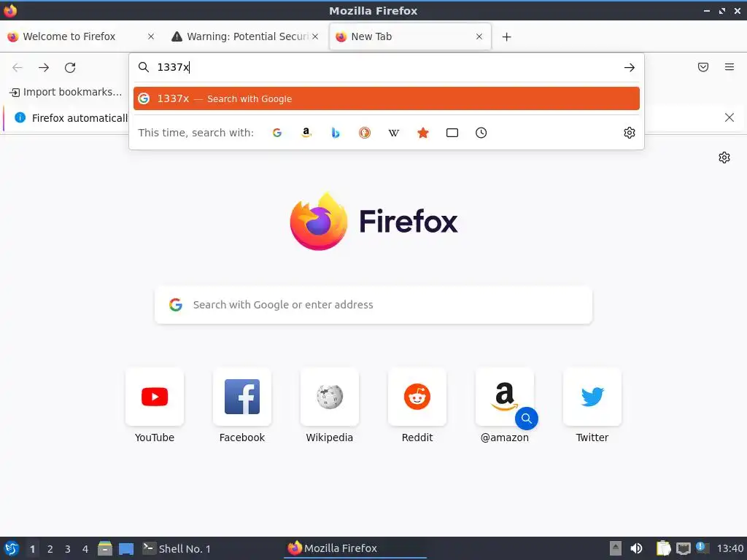Select the New Tab tab
This screenshot has height=560, width=747.
click(410, 36)
